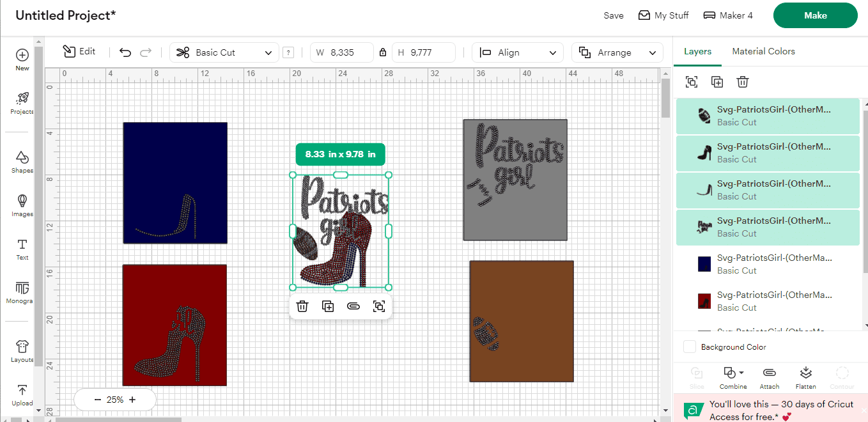Viewport: 868px width, 422px height.
Task: Open the Arrange dropdown
Action: tap(617, 52)
